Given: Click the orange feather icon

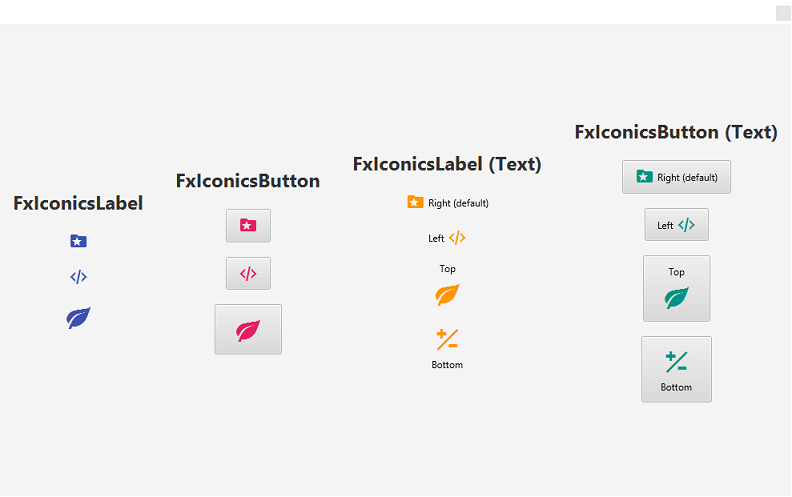Looking at the screenshot, I should coord(448,294).
